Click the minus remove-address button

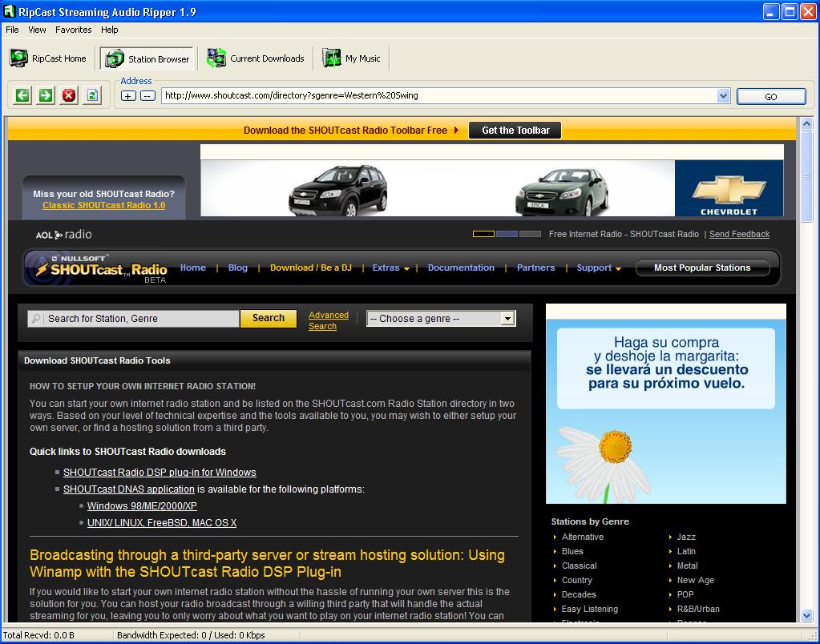point(148,95)
